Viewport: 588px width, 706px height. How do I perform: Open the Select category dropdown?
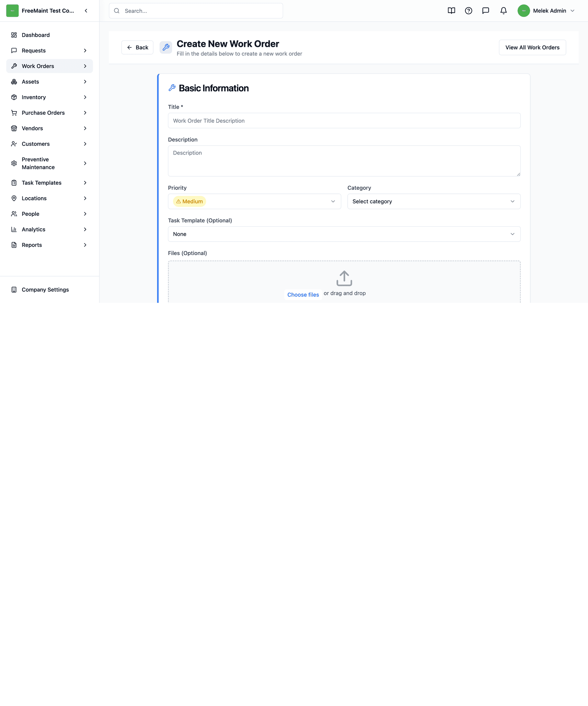(434, 201)
